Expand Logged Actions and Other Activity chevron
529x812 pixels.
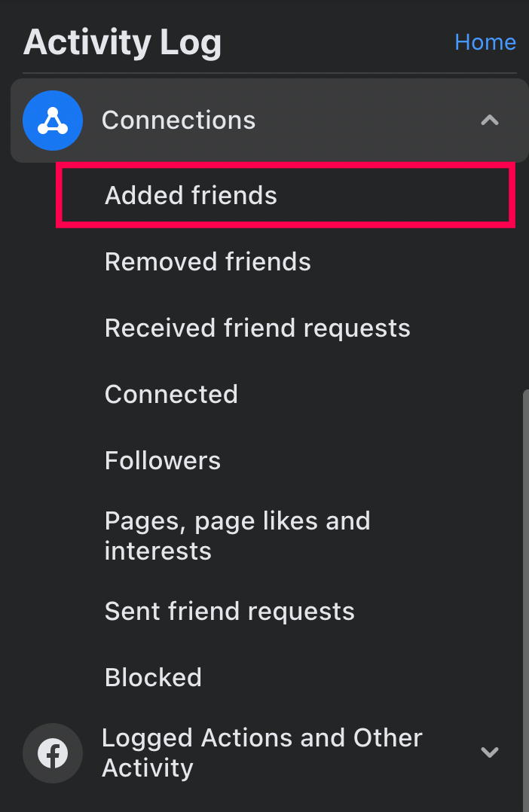[490, 752]
